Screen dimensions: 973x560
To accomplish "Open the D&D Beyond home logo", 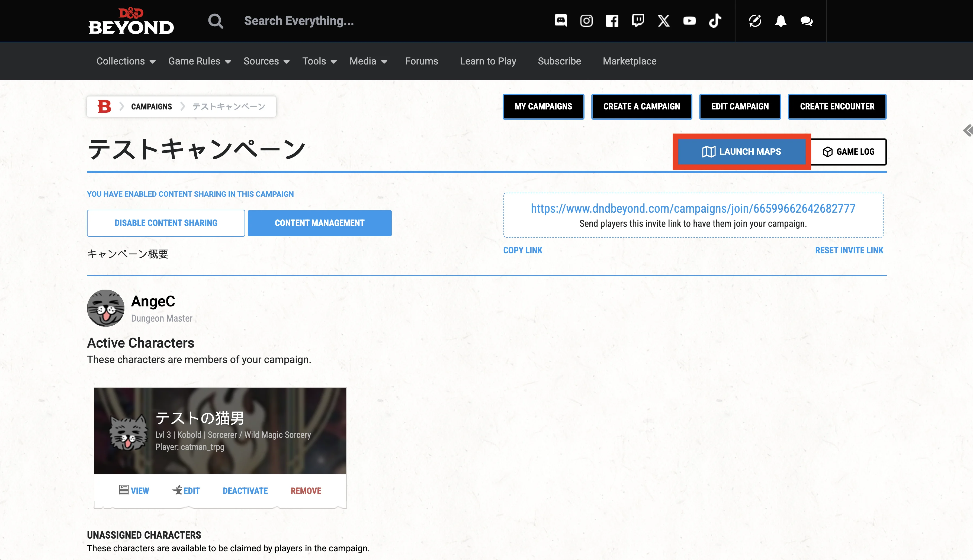I will click(131, 21).
